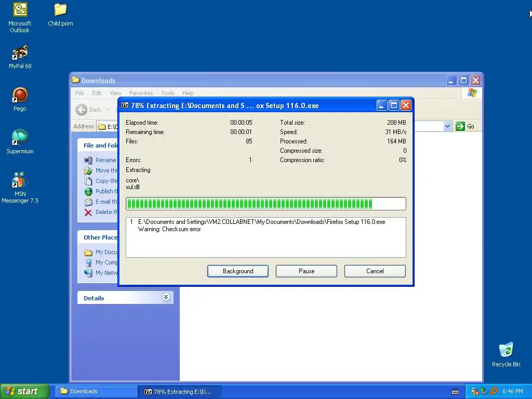Open the Favorites menu in Downloads window
The width and height of the screenshot is (532, 399).
[x=141, y=93]
